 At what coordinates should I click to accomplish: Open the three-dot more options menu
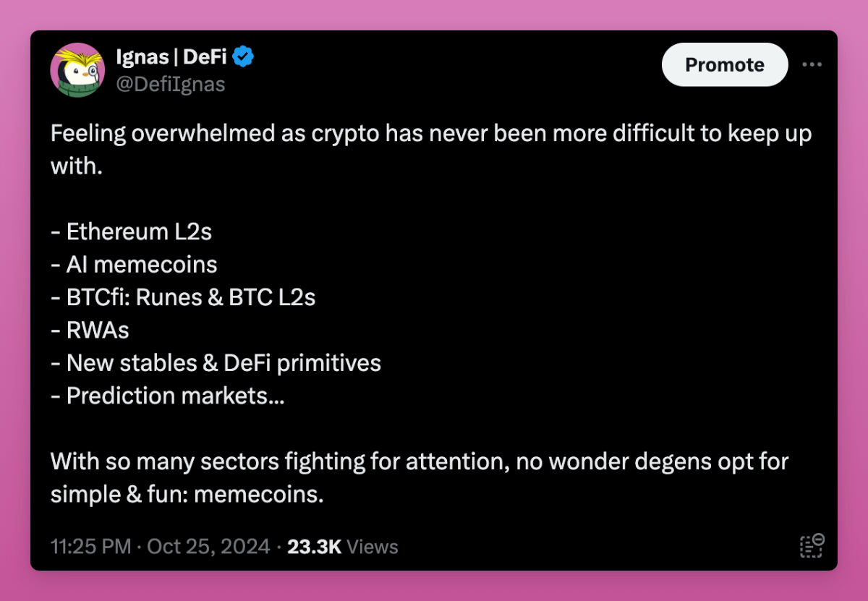(x=812, y=65)
